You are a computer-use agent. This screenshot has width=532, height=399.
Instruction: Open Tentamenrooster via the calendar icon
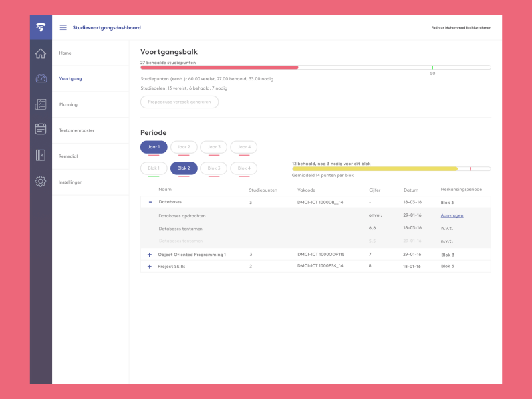tap(40, 130)
